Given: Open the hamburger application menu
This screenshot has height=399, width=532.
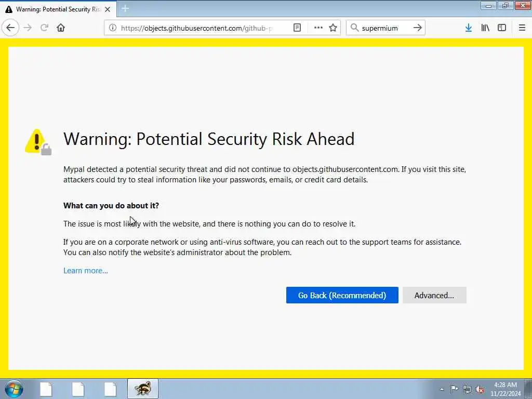Looking at the screenshot, I should [522, 28].
